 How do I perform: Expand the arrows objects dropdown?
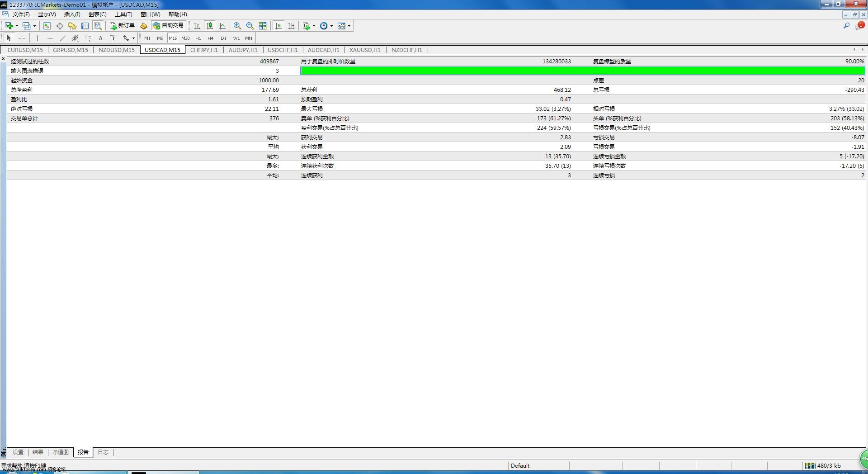[133, 38]
